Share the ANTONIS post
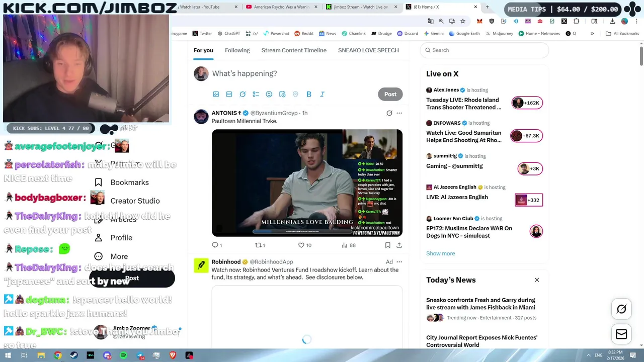The image size is (644, 362). [x=399, y=245]
